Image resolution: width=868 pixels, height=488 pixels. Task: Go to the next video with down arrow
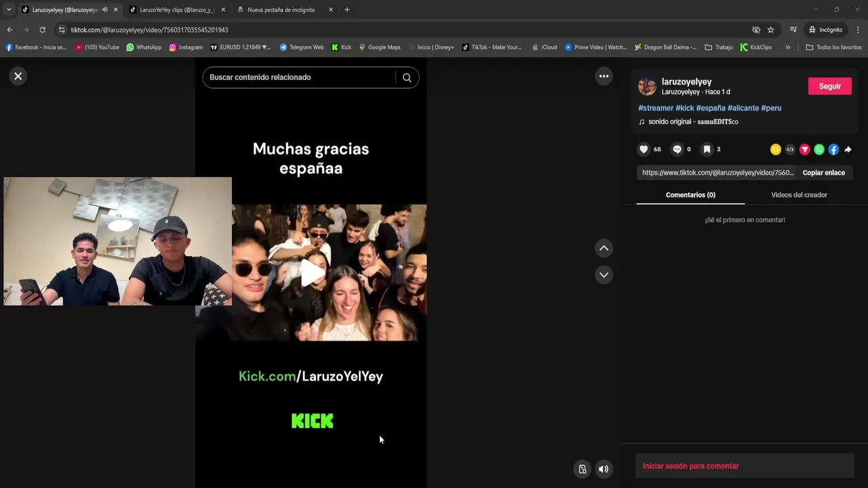coord(604,274)
